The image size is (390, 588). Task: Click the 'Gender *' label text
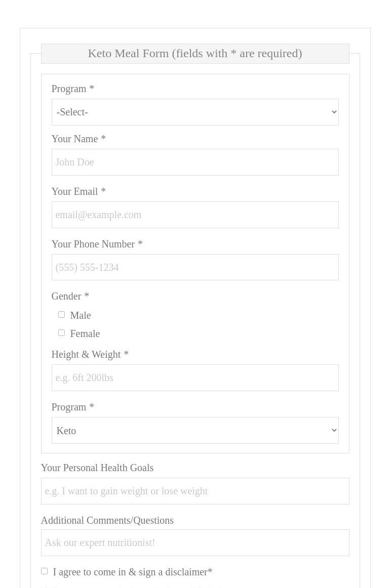click(x=70, y=296)
